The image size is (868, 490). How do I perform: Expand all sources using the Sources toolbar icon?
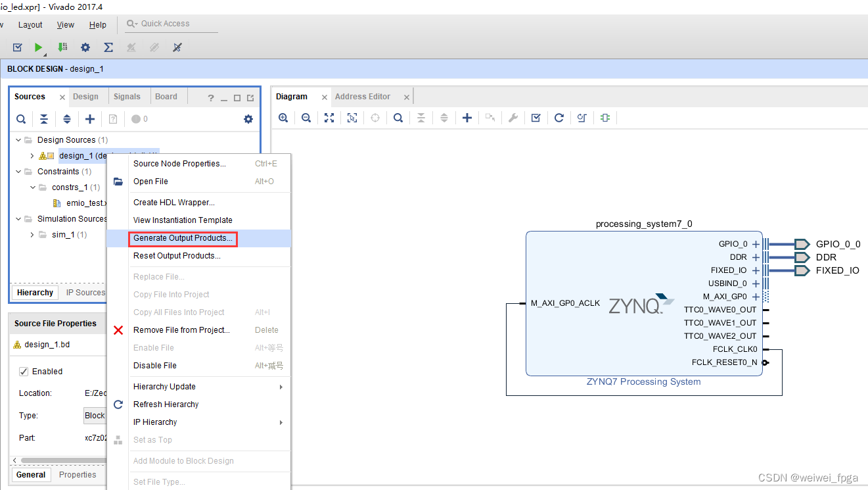click(67, 119)
